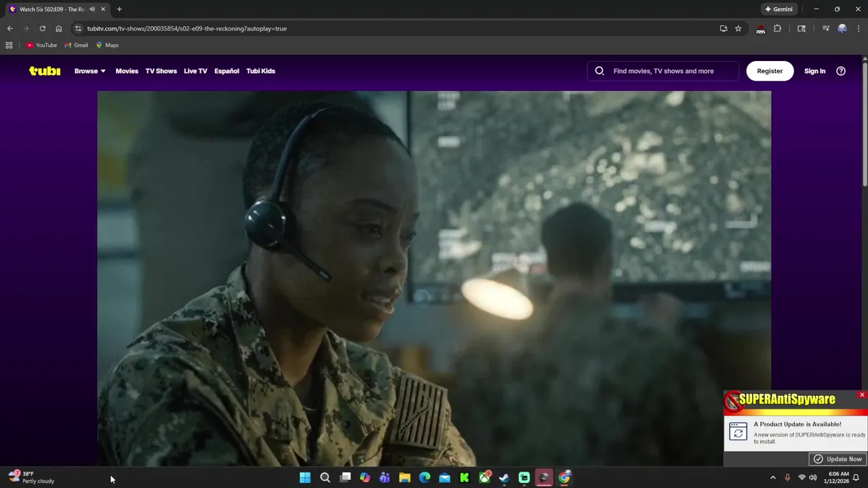
Task: Open a new browser tab
Action: click(x=119, y=9)
